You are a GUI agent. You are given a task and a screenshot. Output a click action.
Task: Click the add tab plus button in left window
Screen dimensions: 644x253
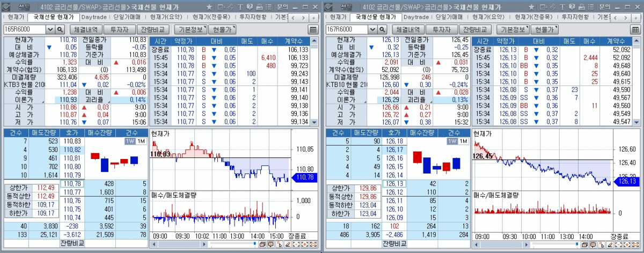(314, 18)
